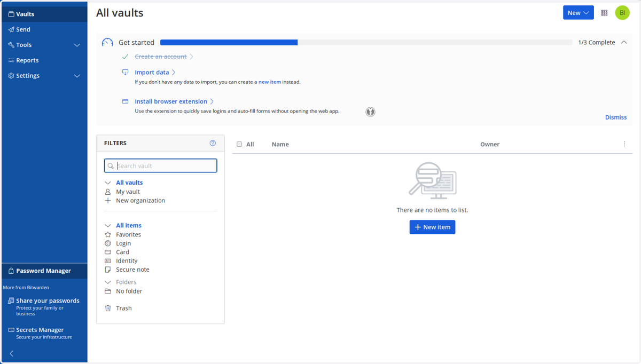Screen dimensions: 641x364
Task: Click the blue New item button
Action: pyautogui.click(x=432, y=227)
